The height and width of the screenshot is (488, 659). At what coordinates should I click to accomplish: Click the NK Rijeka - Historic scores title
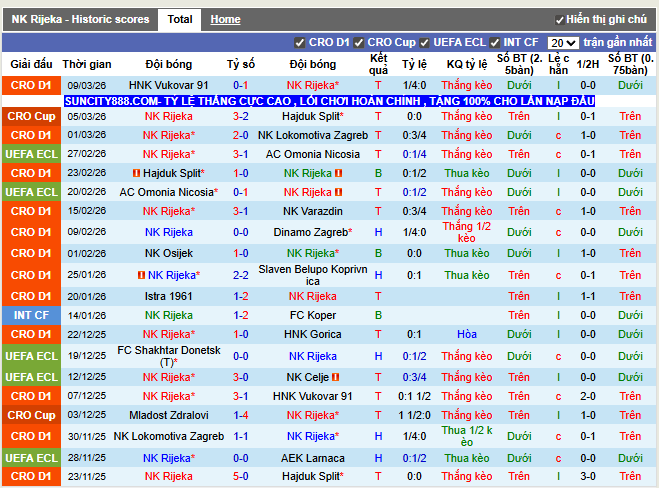click(80, 19)
